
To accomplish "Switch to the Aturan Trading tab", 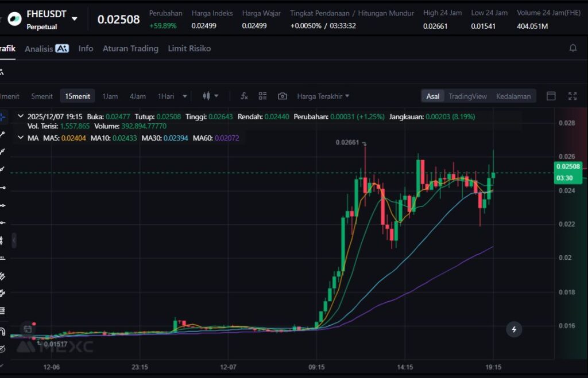I will 130,49.
